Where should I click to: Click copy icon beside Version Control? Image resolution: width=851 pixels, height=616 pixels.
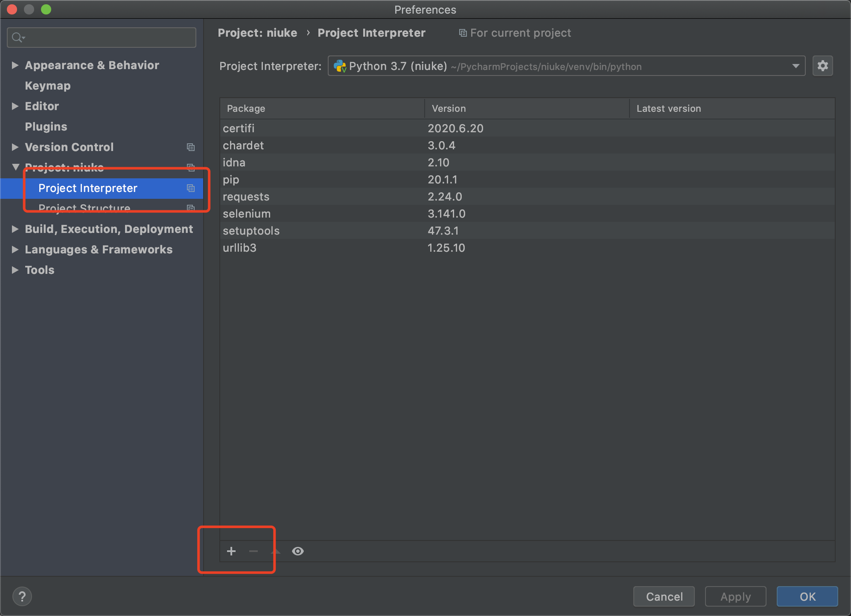point(191,147)
